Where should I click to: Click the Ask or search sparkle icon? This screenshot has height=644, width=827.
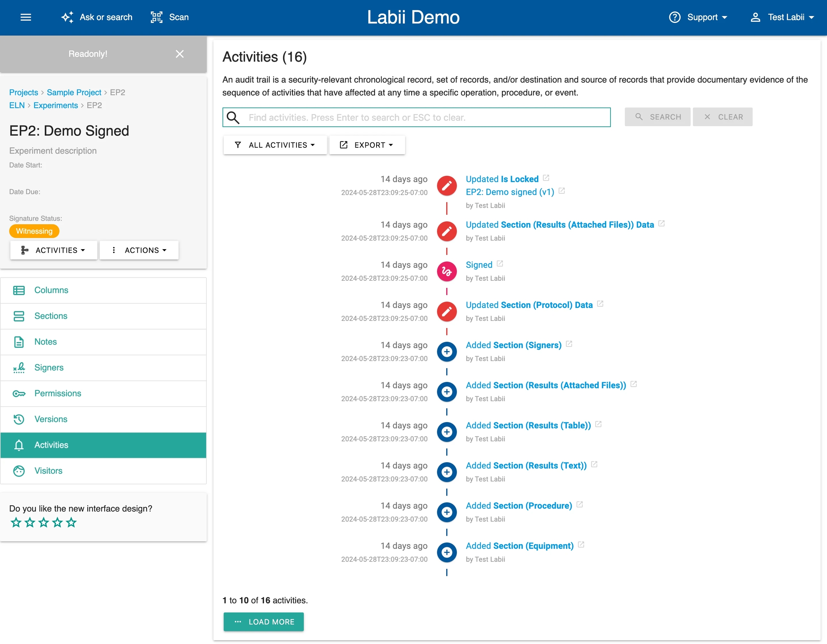click(67, 17)
